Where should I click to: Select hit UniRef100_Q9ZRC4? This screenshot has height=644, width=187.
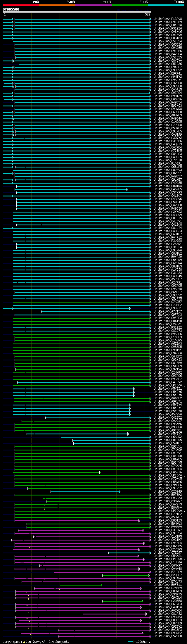coord(168,93)
